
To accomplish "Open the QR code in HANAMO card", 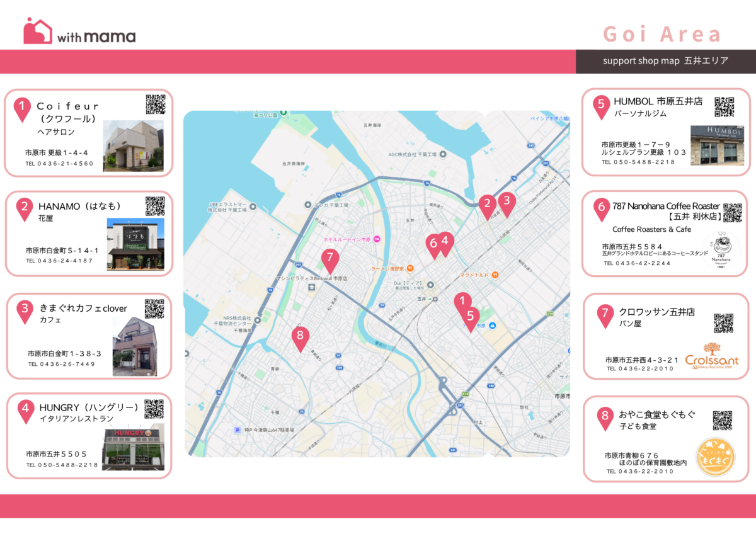I will pyautogui.click(x=155, y=206).
